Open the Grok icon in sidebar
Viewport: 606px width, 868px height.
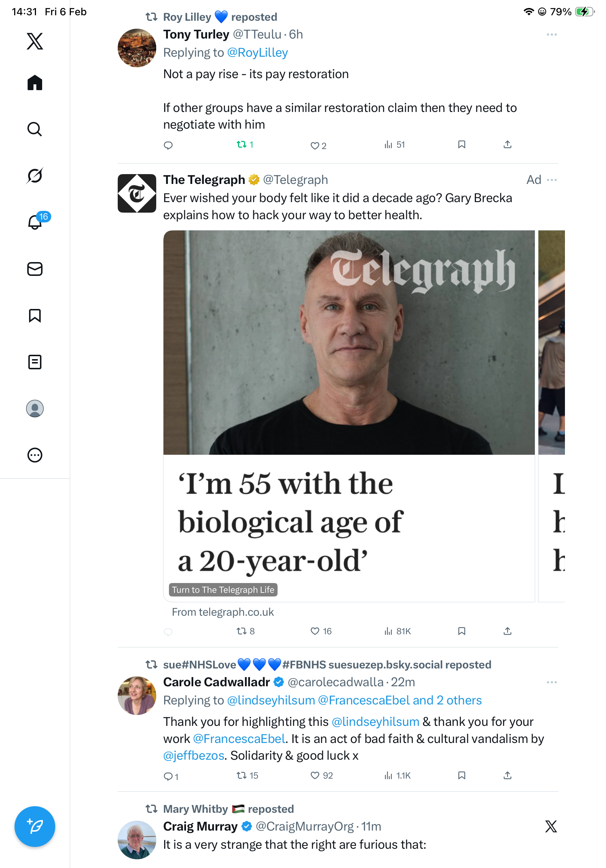click(x=35, y=176)
